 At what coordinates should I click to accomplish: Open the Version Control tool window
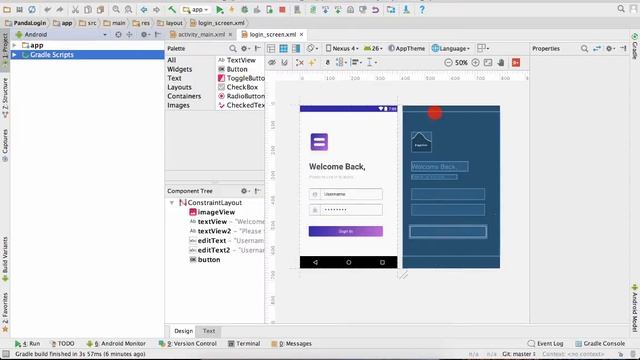pos(188,344)
